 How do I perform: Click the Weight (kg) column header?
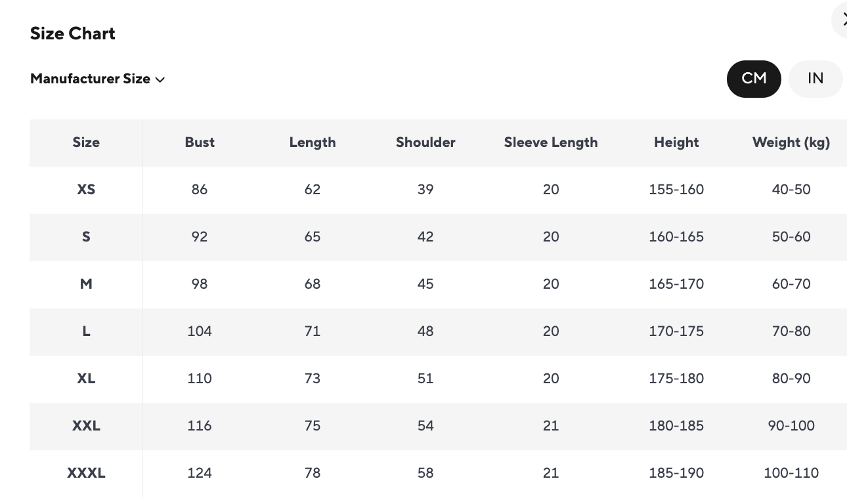[x=791, y=142]
